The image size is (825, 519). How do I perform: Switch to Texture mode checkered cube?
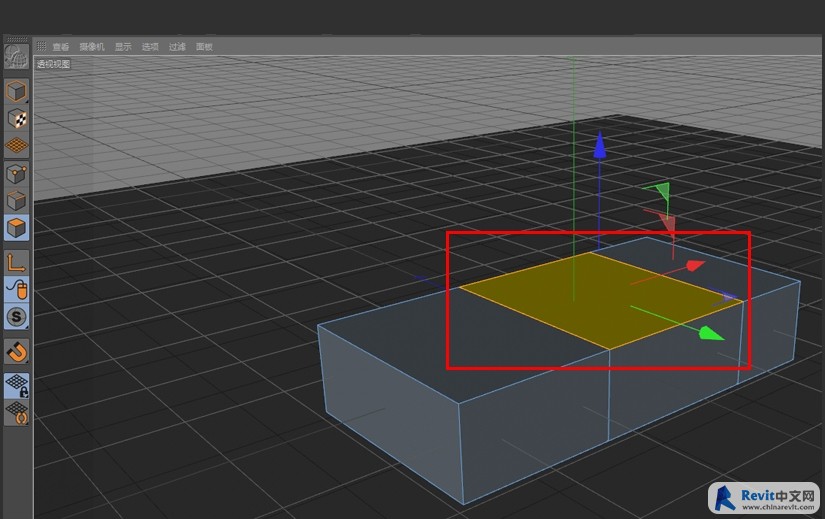pos(16,118)
